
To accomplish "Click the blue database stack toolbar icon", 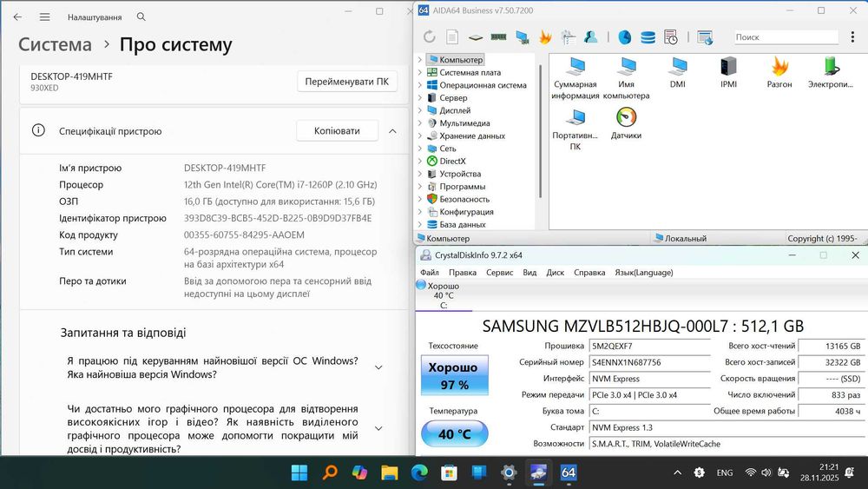I will coord(648,37).
